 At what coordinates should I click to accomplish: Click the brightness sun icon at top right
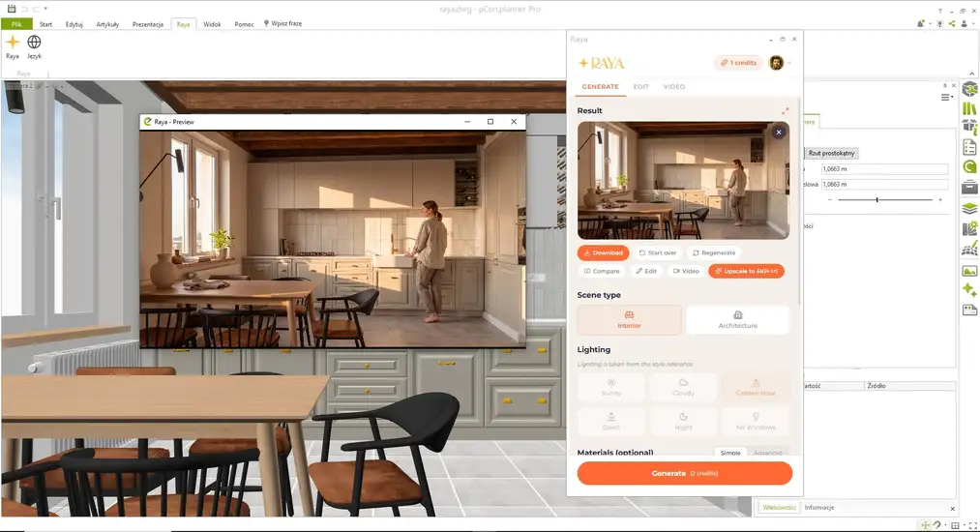pyautogui.click(x=940, y=23)
